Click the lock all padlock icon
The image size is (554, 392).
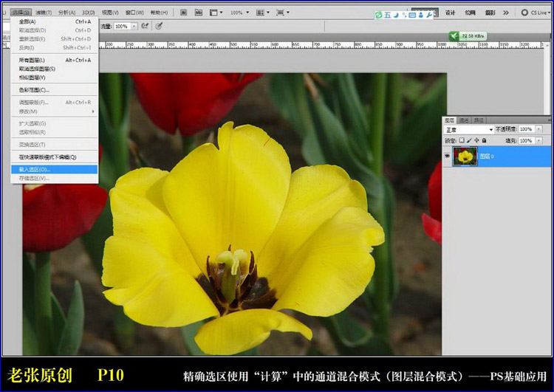[x=485, y=140]
